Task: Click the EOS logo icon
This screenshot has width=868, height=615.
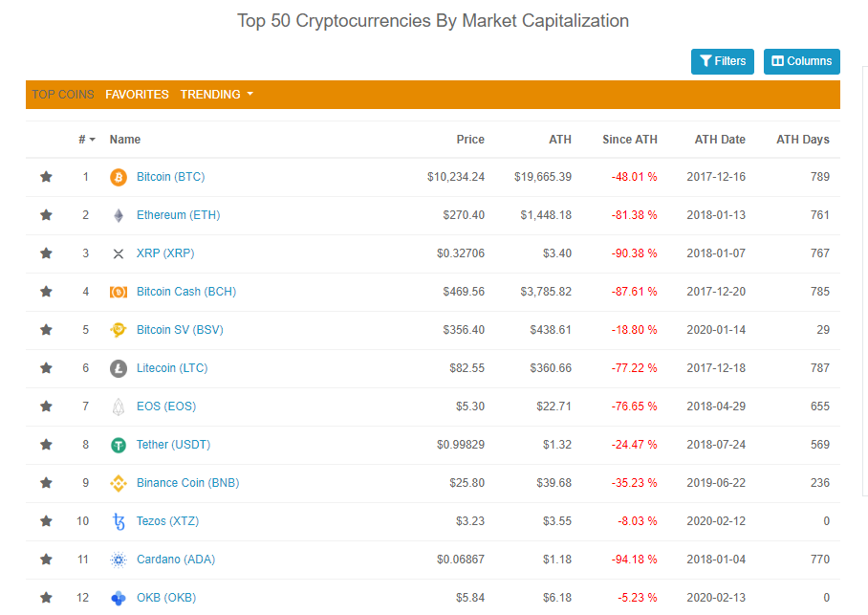Action: coord(118,406)
